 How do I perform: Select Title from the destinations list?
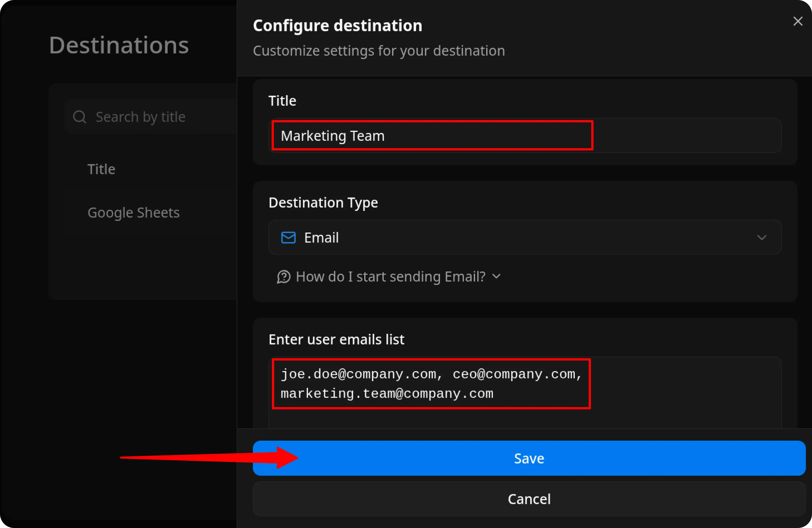(x=101, y=169)
